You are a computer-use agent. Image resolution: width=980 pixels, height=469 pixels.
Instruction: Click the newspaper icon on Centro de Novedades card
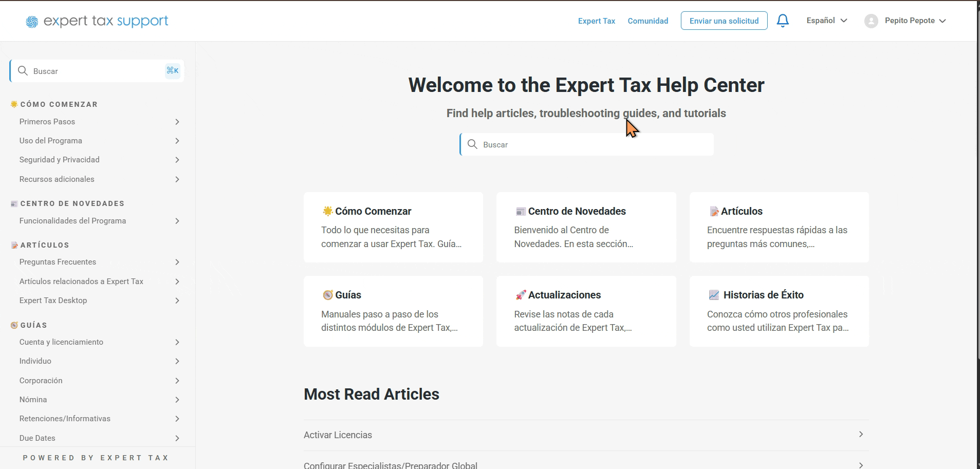pyautogui.click(x=521, y=211)
